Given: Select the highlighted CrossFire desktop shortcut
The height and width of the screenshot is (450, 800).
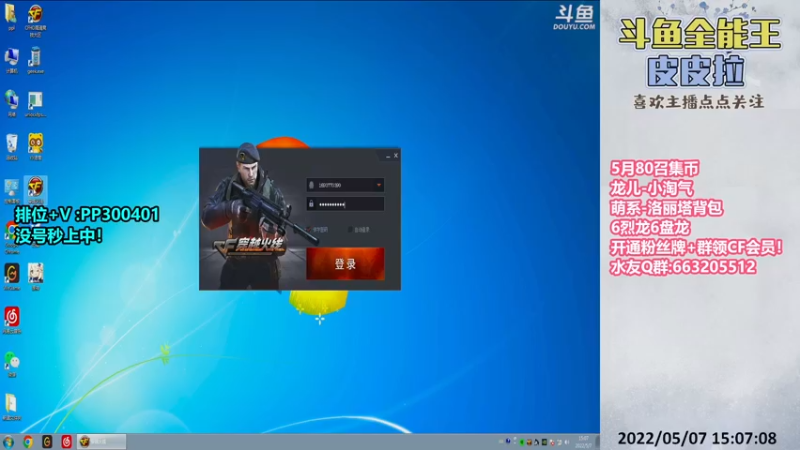Looking at the screenshot, I should click(35, 190).
